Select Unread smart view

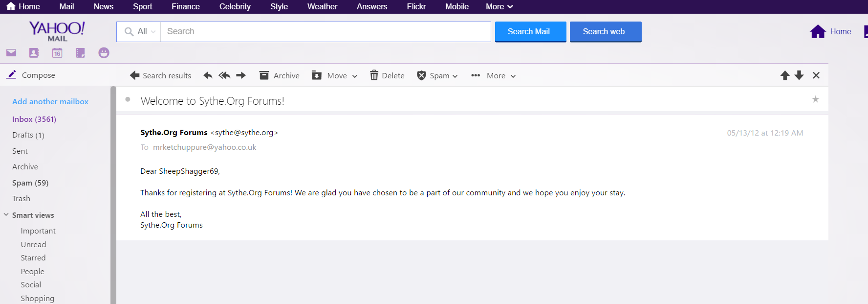tap(33, 244)
